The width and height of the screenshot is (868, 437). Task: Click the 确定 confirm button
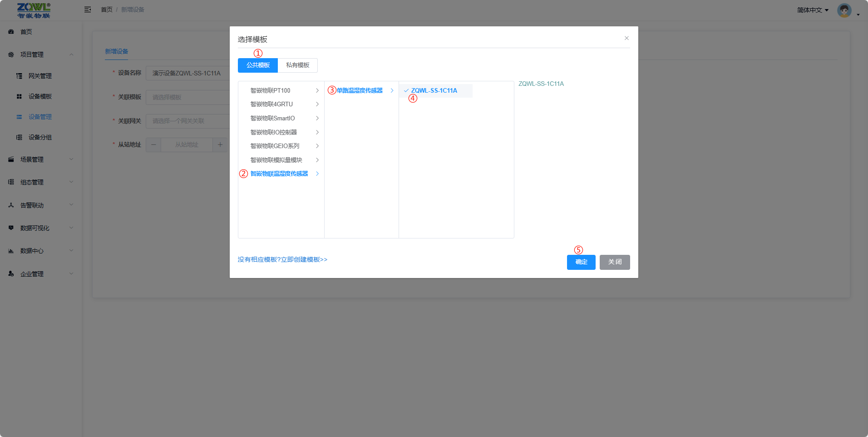[581, 262]
